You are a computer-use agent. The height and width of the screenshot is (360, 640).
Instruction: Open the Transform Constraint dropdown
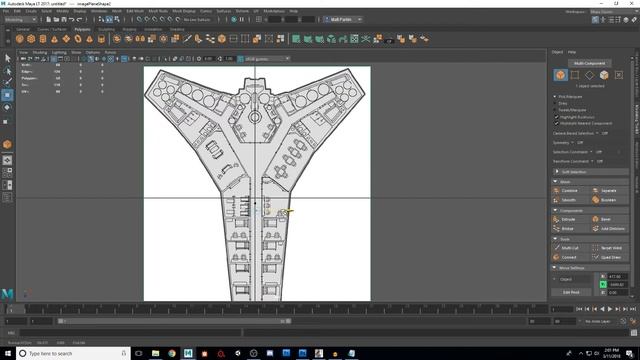[592, 161]
